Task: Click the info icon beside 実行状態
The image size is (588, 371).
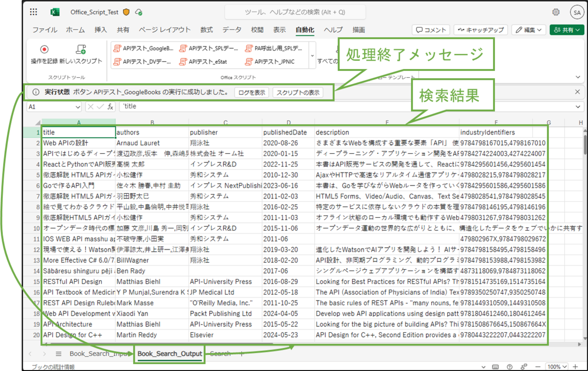Action: (x=36, y=92)
